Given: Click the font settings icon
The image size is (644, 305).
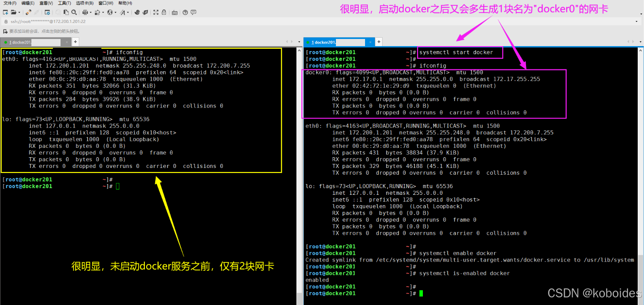Looking at the screenshot, I should click(x=122, y=13).
